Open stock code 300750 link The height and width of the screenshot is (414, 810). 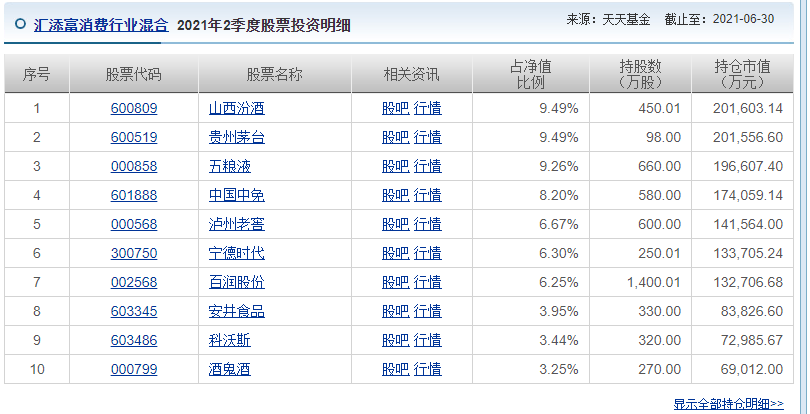[133, 253]
